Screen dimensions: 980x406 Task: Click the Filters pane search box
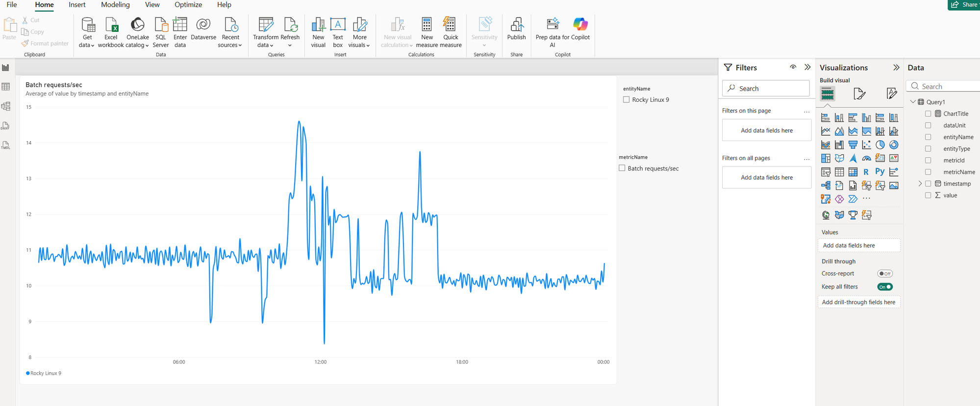[x=766, y=88]
